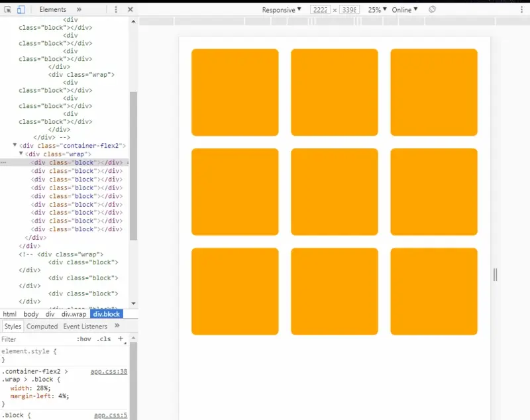Focus the styles Filter field
Image resolution: width=530 pixels, height=420 pixels.
pyautogui.click(x=37, y=339)
